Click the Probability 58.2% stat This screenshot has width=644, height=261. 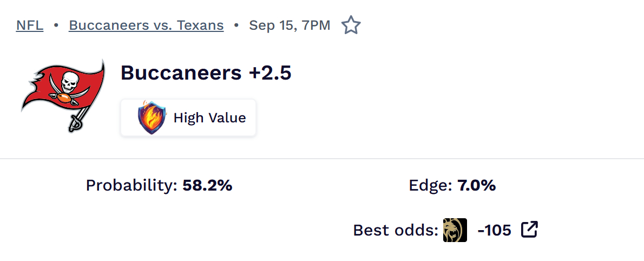[x=159, y=186]
